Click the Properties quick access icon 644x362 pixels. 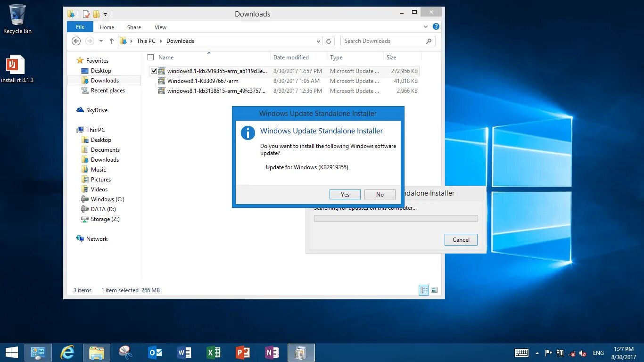[x=87, y=14]
